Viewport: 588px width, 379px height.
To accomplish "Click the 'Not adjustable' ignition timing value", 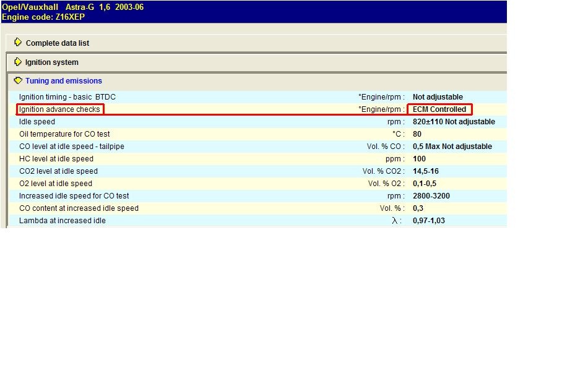I will pos(438,97).
